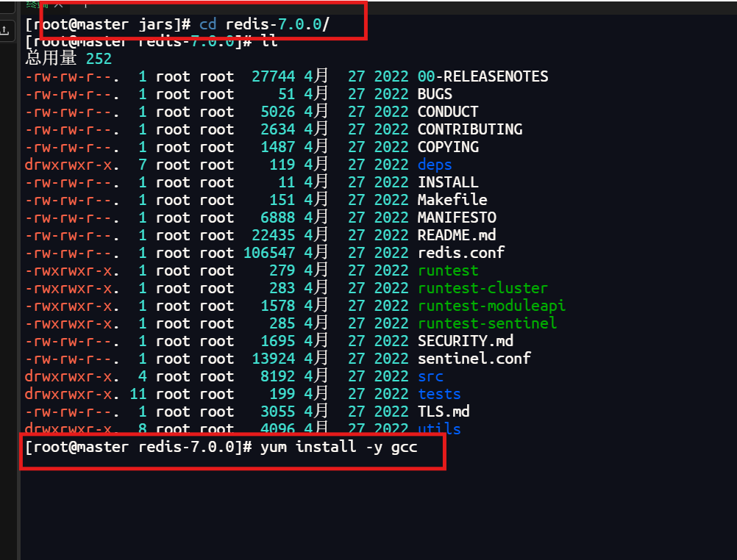Viewport: 737px width, 560px height.
Task: Click the CONDUCT file entry
Action: click(x=448, y=112)
